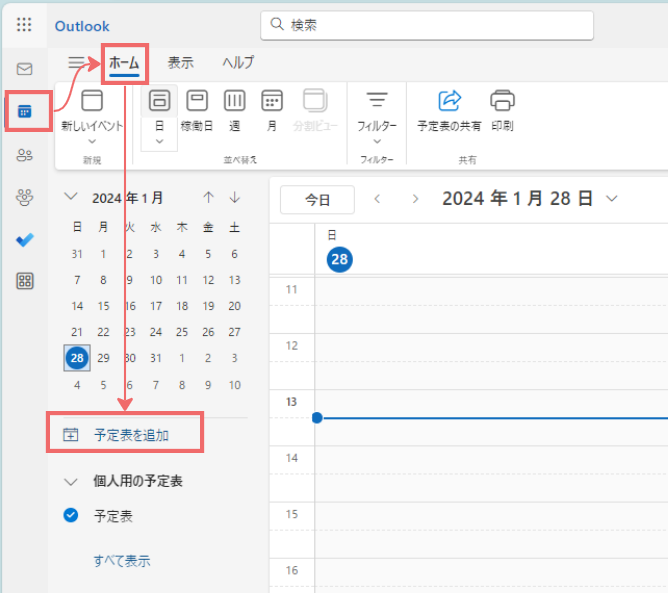Screen dimensions: 668x593
Task: Open the 表示 tab
Action: point(181,63)
